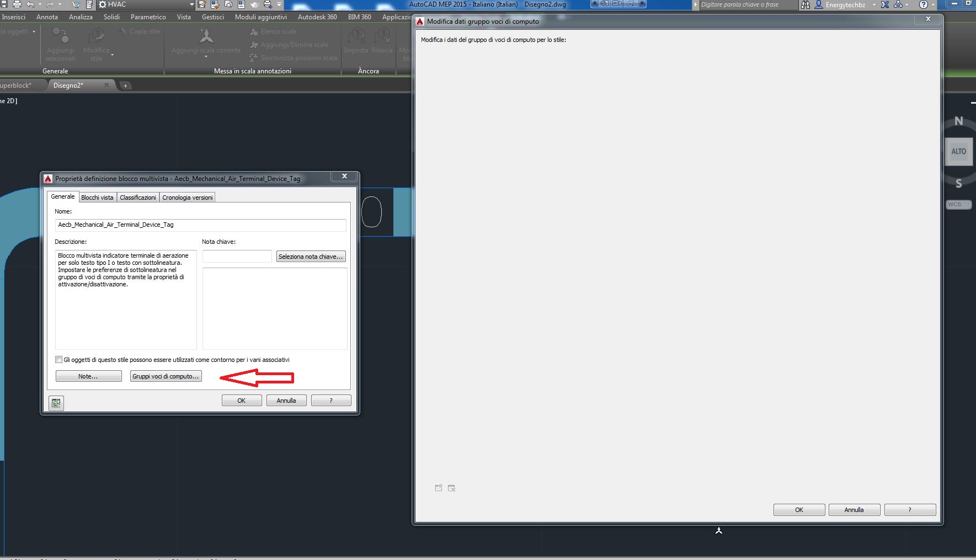Click OK in Modifica dati gruppo dialog
Screen dimensions: 976x560
click(x=799, y=510)
